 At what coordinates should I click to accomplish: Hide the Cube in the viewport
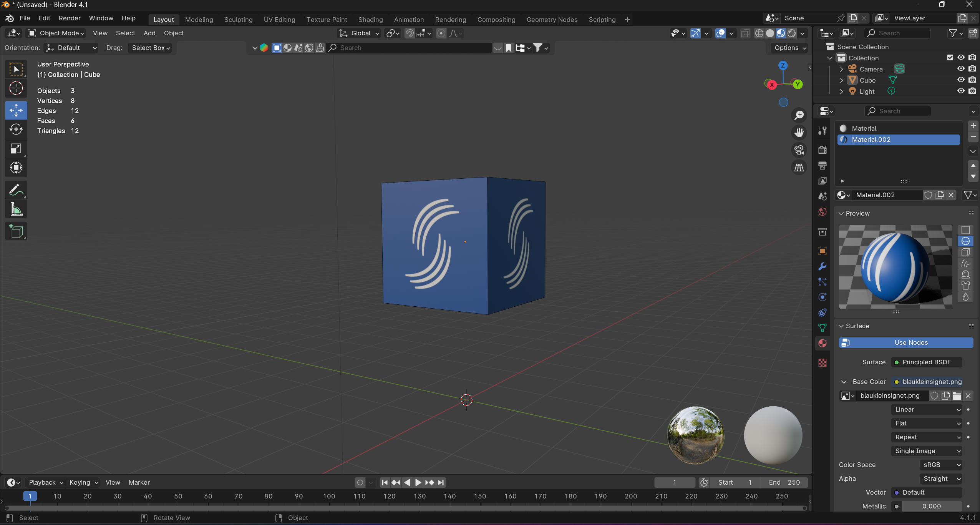[x=961, y=80]
